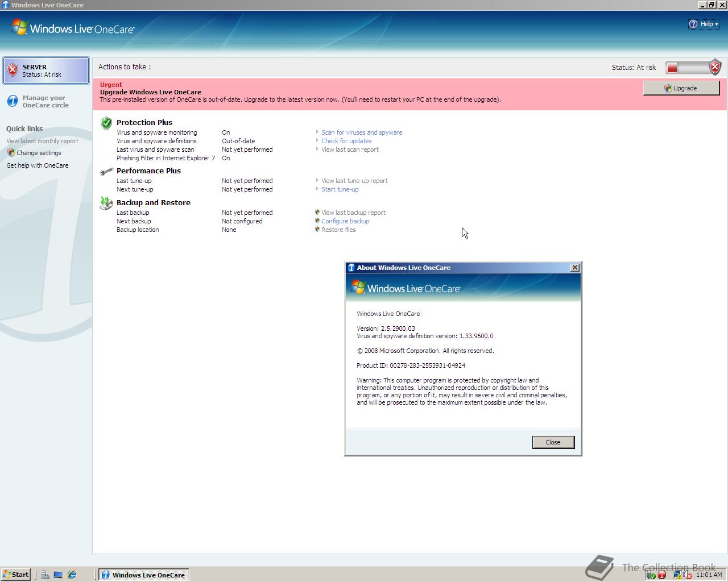728x582 pixels.
Task: Restore down the main OneCare window
Action: coord(712,5)
